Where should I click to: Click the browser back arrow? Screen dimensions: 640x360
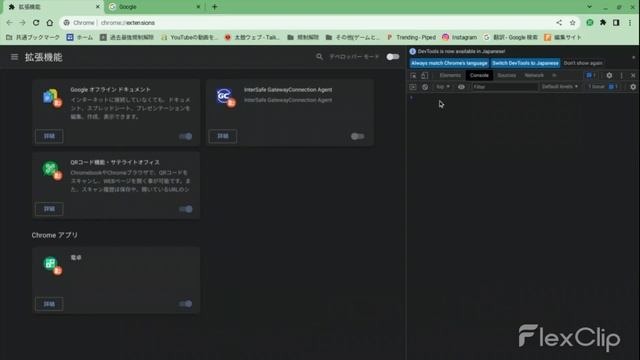[9, 23]
